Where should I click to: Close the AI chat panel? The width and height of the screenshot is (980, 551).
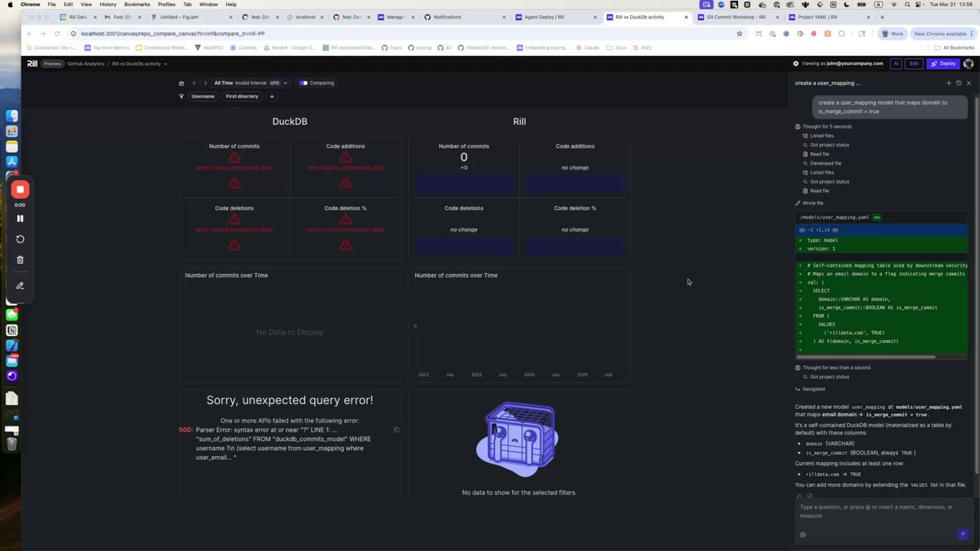[x=969, y=83]
